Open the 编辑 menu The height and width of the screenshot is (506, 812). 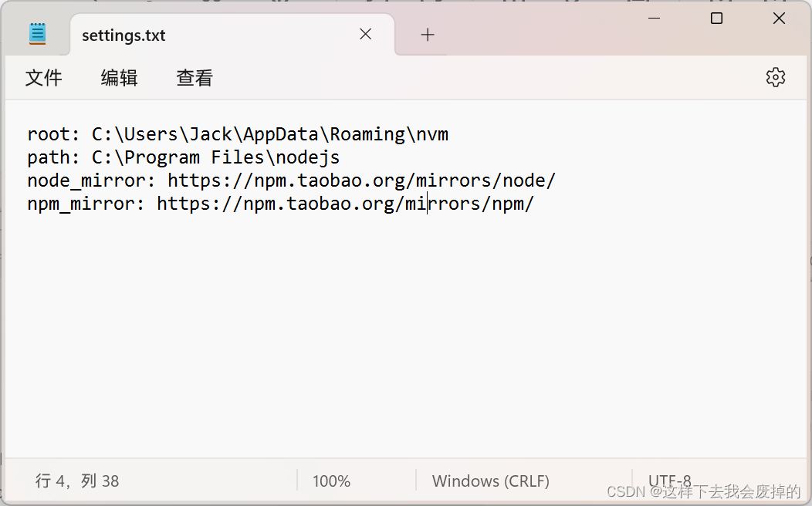[x=119, y=78]
